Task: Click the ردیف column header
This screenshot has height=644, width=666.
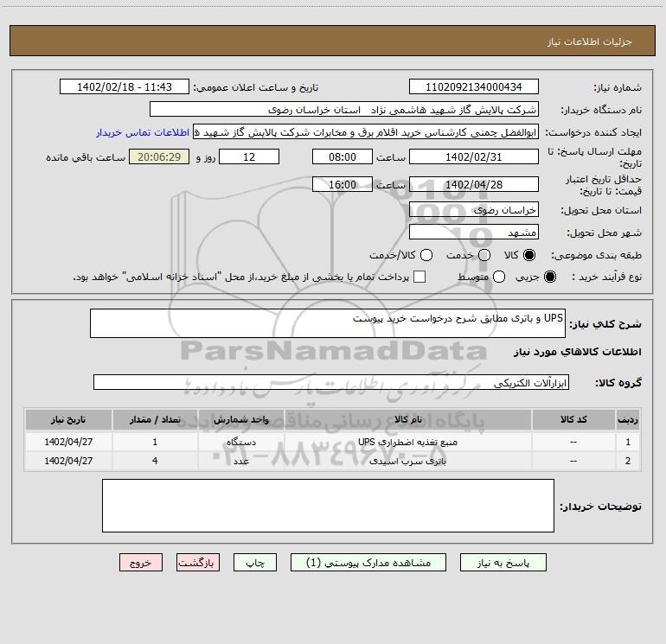Action: 628,420
